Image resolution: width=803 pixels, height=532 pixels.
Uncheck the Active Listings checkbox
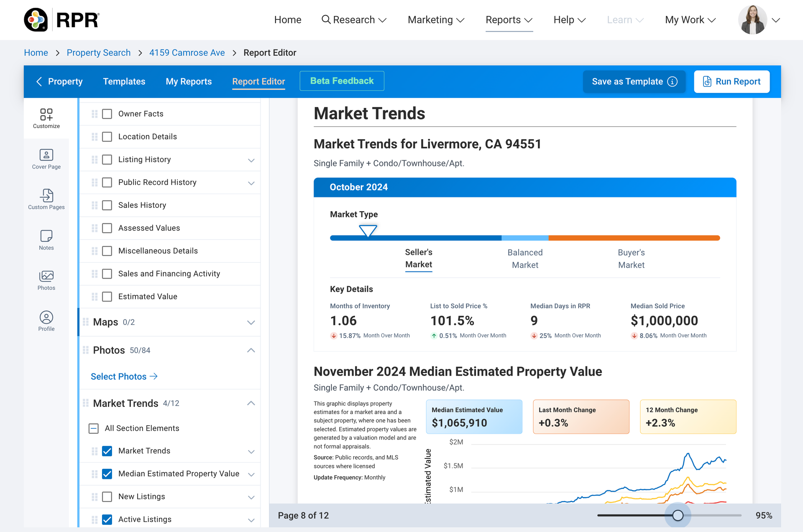tap(107, 519)
